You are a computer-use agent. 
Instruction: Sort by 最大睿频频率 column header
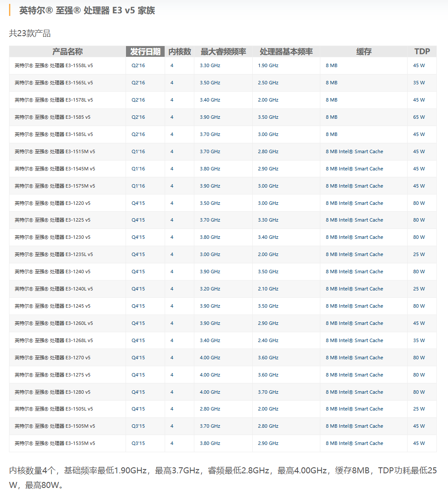pyautogui.click(x=223, y=52)
